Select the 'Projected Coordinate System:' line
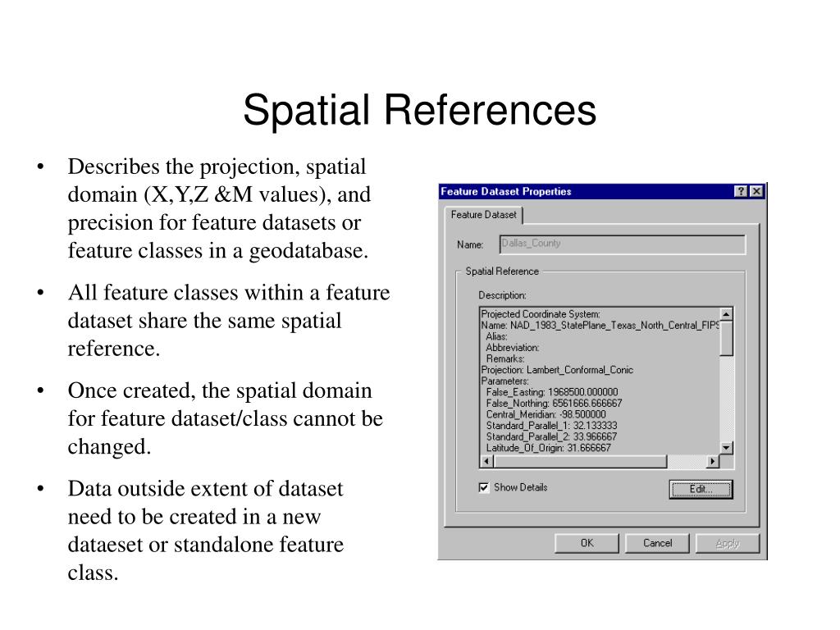 (541, 314)
